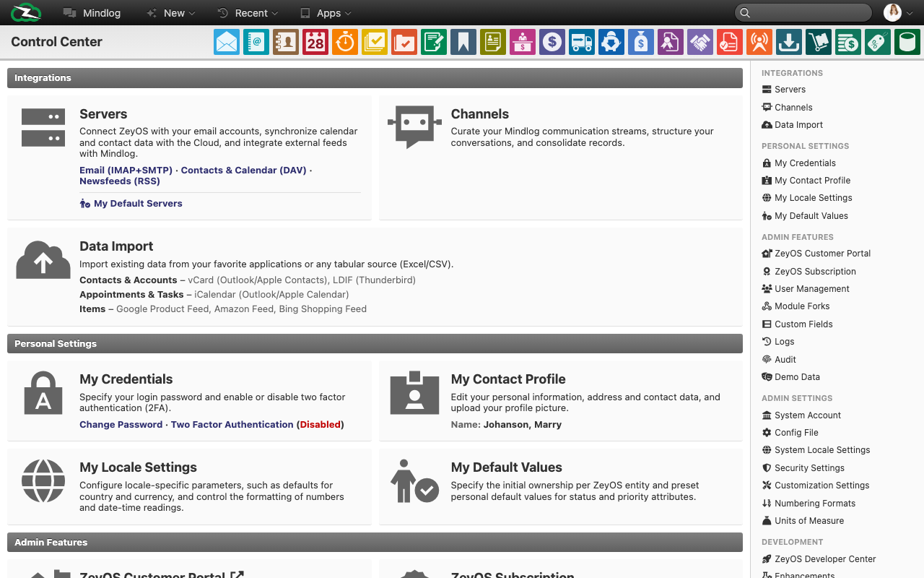Open Custom Fields in the sidebar

(x=798, y=324)
